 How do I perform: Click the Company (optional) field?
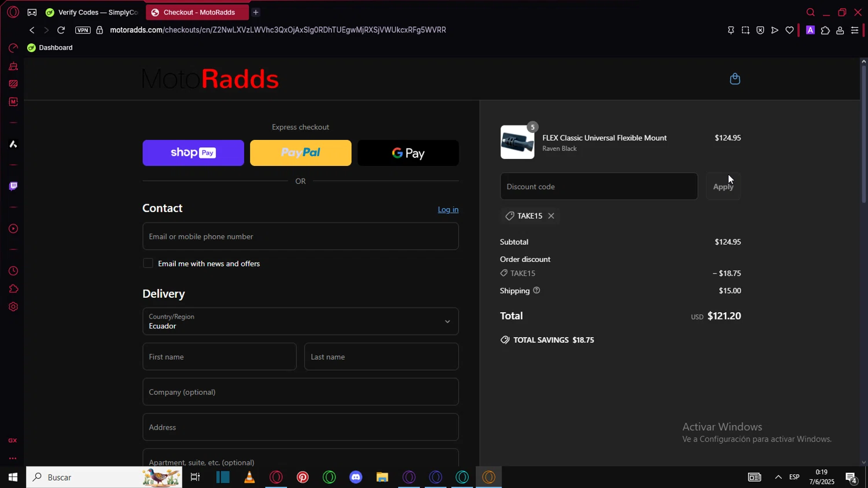[x=300, y=392]
